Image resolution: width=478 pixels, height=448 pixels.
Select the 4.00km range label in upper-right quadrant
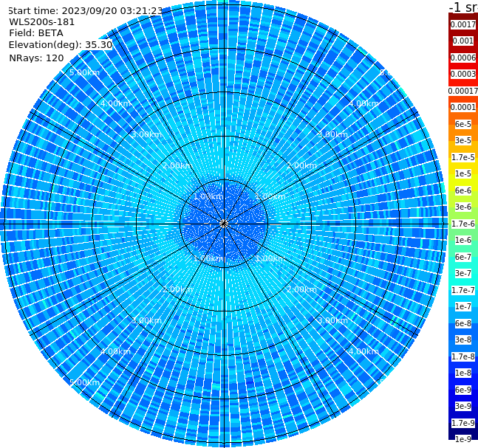pos(363,103)
